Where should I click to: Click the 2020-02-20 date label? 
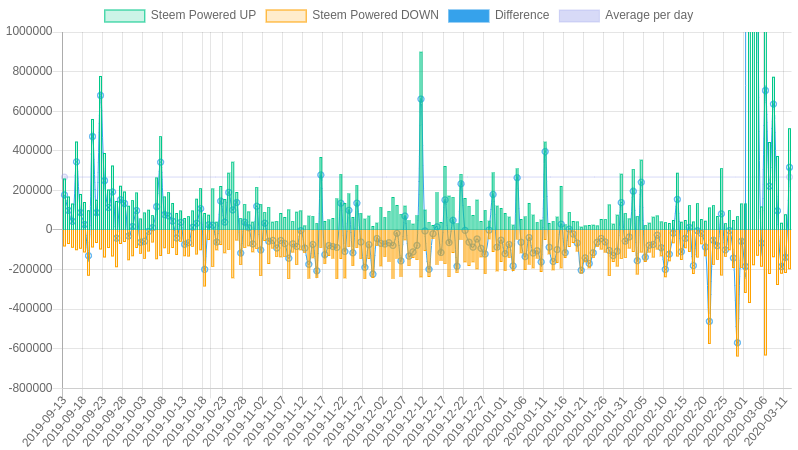coord(685,419)
